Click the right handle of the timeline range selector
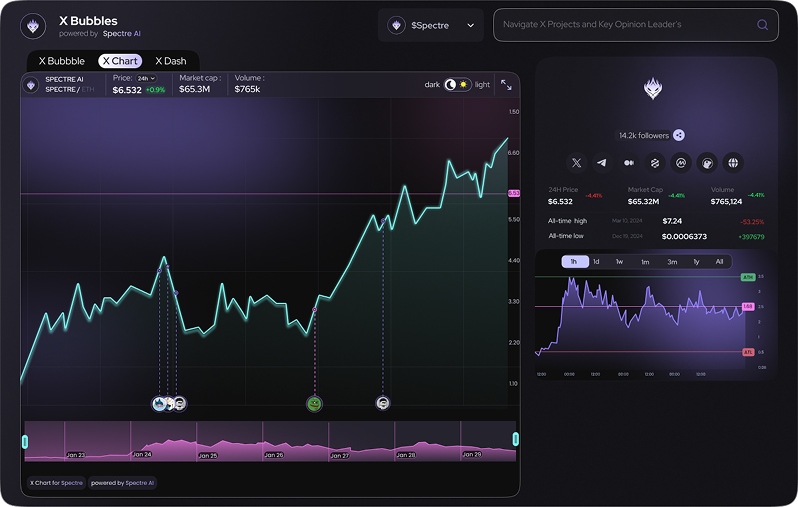Screen dimensions: 798x507 click(516, 439)
